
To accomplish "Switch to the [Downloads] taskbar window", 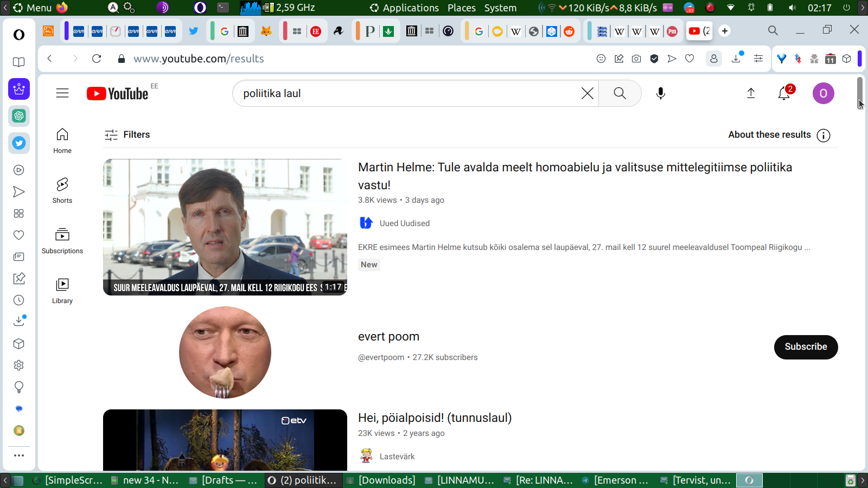I will (382, 480).
